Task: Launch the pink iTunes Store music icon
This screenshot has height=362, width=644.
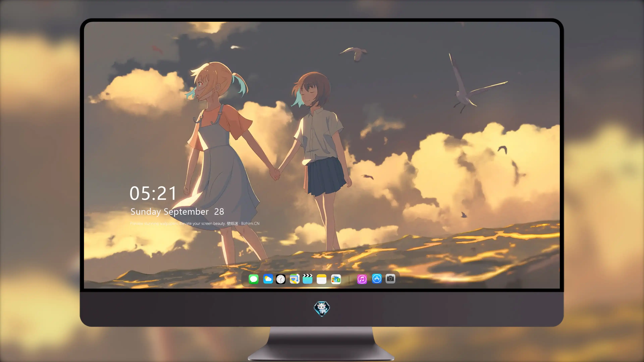Action: pyautogui.click(x=362, y=279)
